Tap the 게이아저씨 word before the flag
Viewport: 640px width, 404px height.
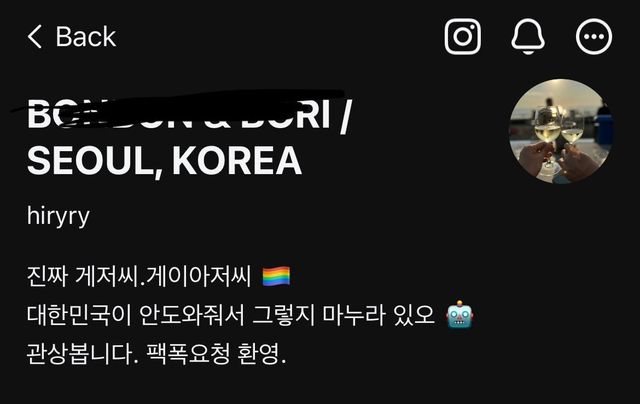(x=198, y=276)
